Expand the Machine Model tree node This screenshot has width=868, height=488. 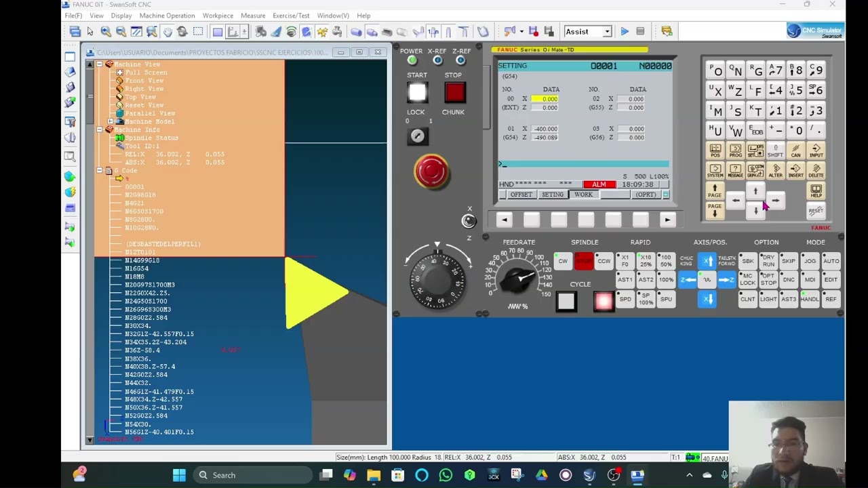[111, 121]
